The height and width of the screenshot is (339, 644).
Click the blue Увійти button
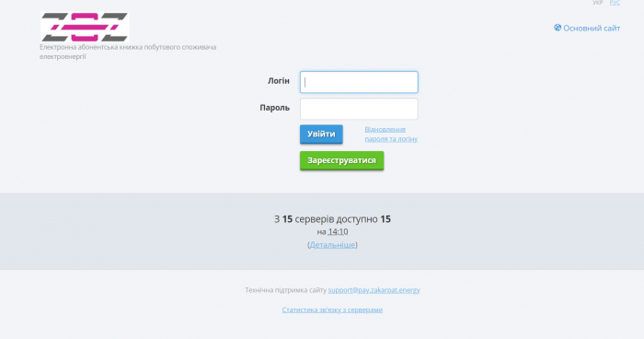pyautogui.click(x=321, y=134)
